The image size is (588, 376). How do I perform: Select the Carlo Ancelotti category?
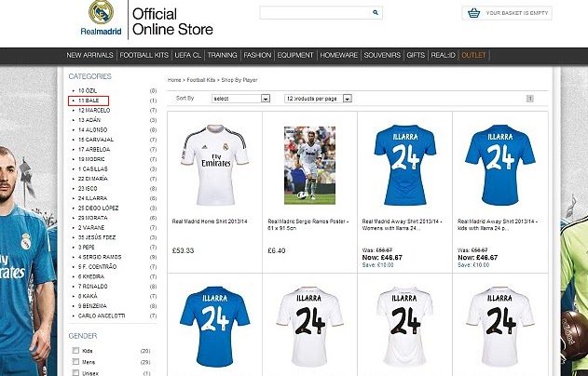(102, 316)
